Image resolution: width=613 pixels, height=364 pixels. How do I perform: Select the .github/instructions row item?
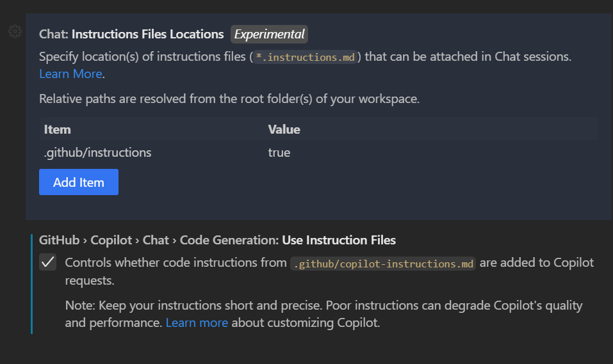coord(98,152)
